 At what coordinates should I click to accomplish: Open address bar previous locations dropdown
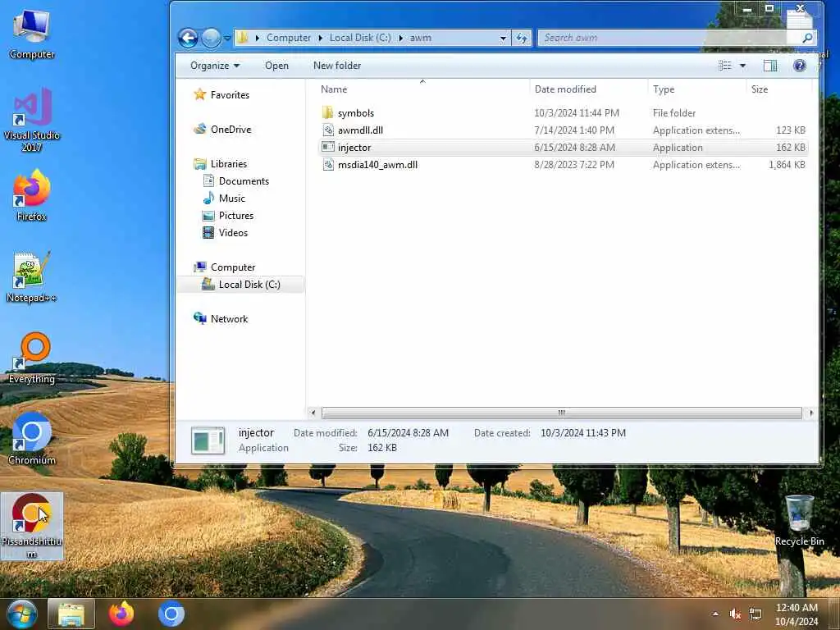pyautogui.click(x=503, y=38)
